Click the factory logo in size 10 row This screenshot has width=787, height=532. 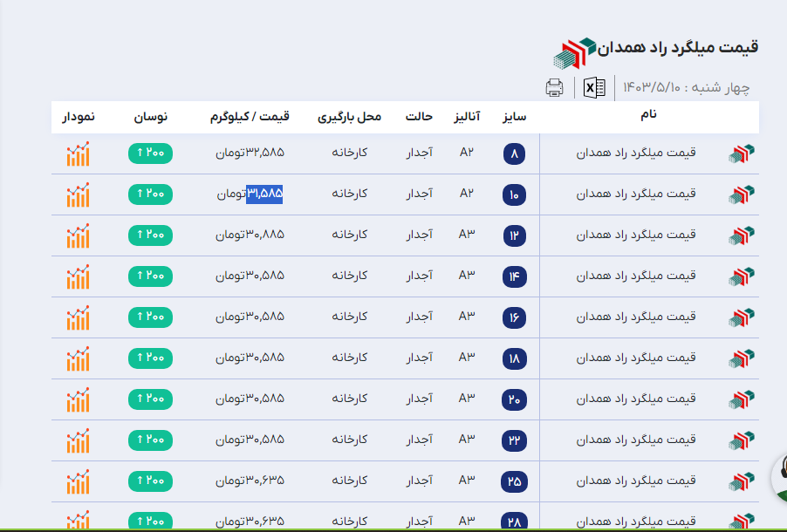pyautogui.click(x=741, y=195)
